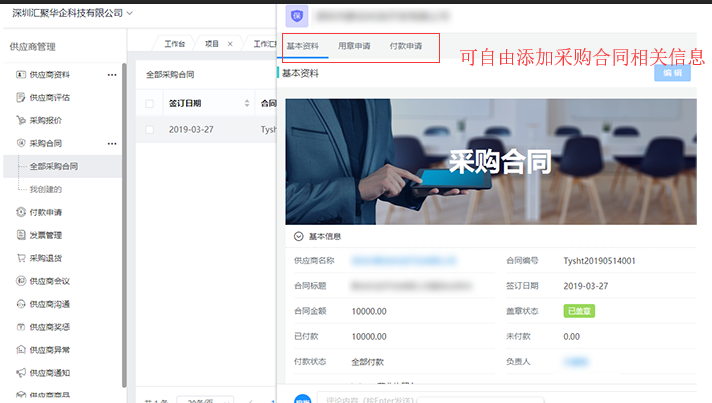Click the 供应商异常 sidebar icon
Viewport: 712px width, 403px height.
coord(21,349)
